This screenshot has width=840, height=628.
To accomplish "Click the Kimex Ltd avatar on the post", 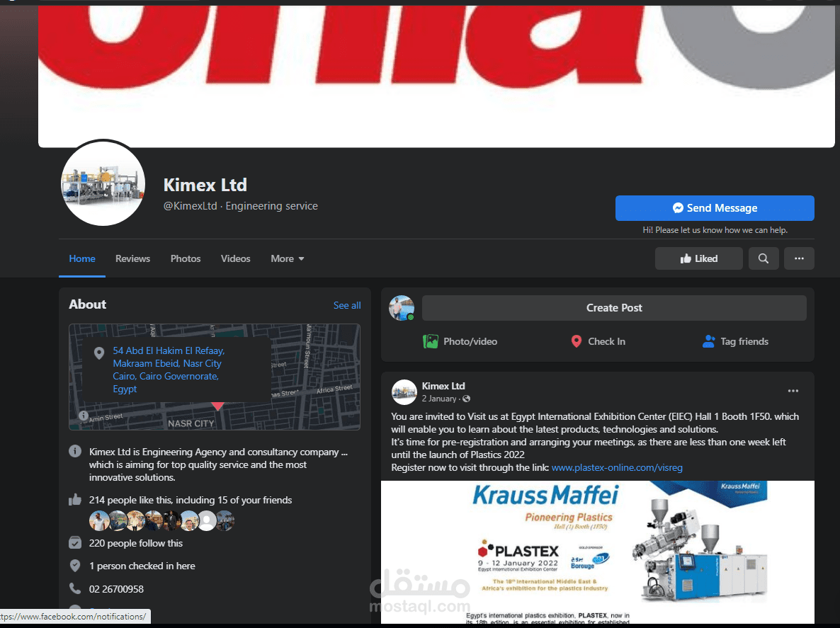I will tap(404, 392).
